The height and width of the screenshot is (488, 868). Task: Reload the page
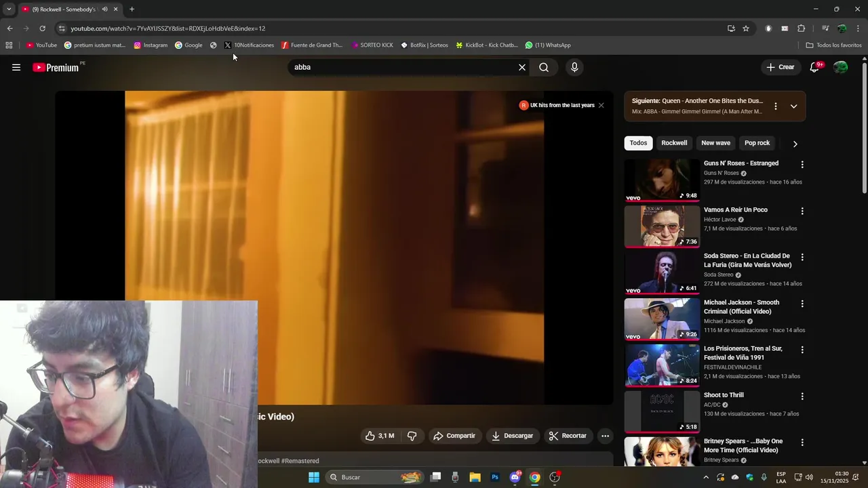[x=42, y=28]
